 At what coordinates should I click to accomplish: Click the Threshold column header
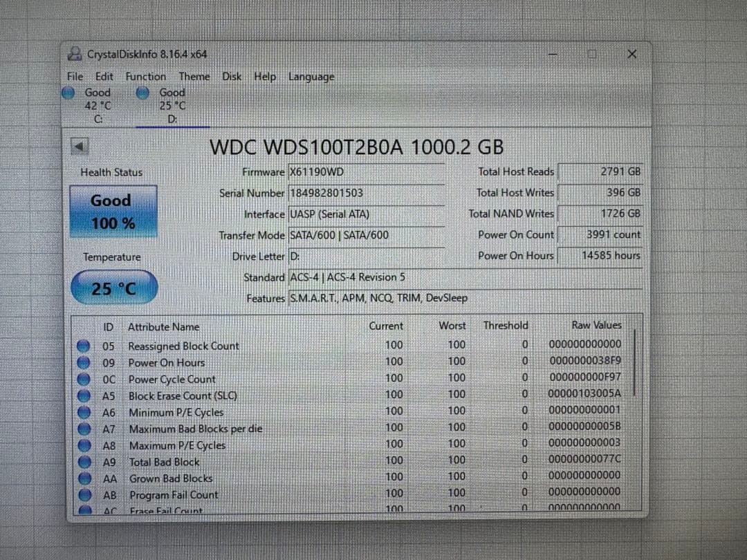(506, 325)
